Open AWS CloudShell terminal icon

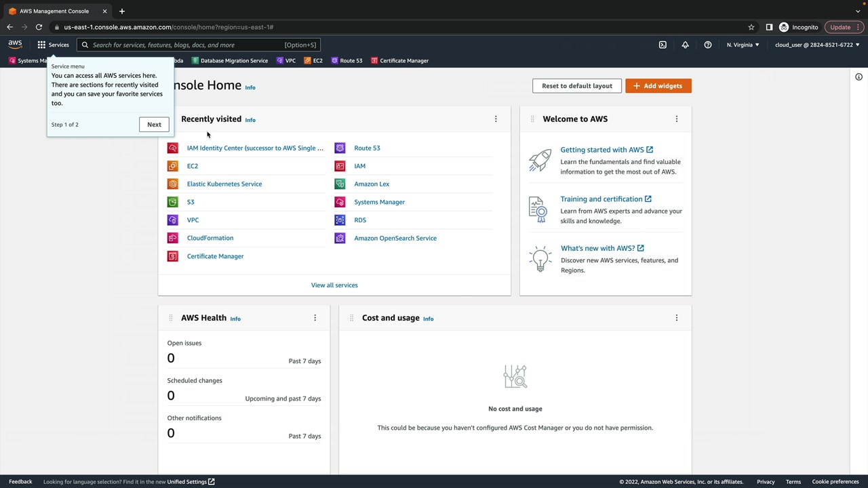(663, 45)
